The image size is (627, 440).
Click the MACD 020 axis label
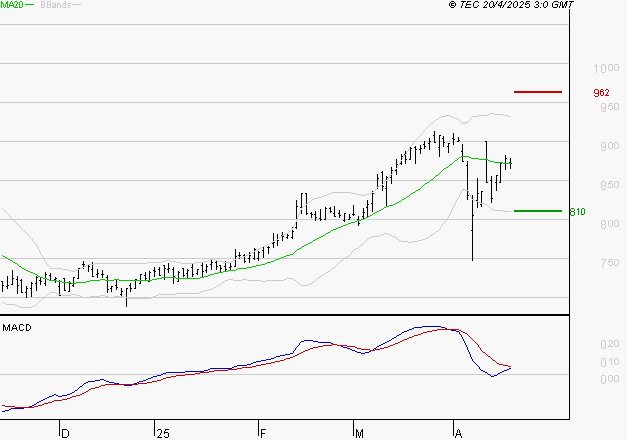(x=610, y=344)
